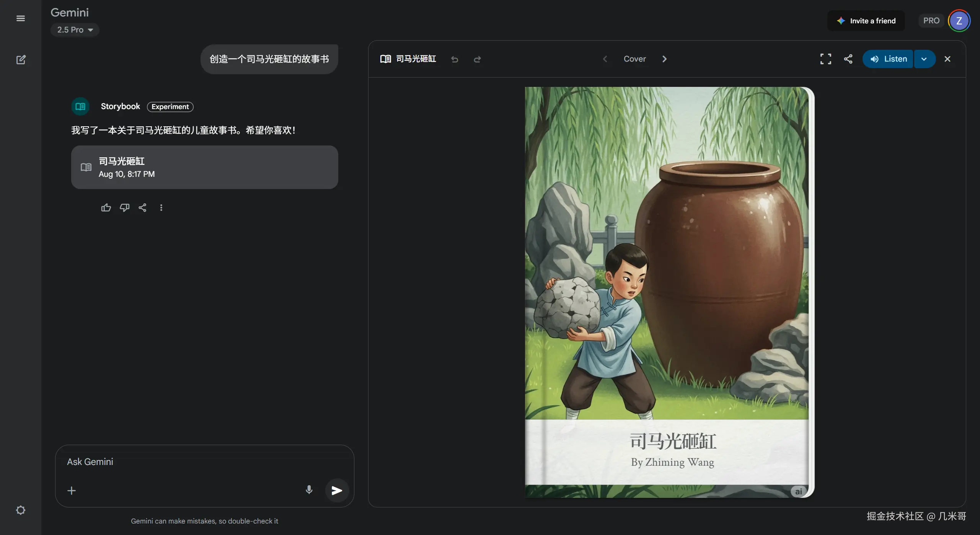Open the more options menu on the response

[161, 207]
